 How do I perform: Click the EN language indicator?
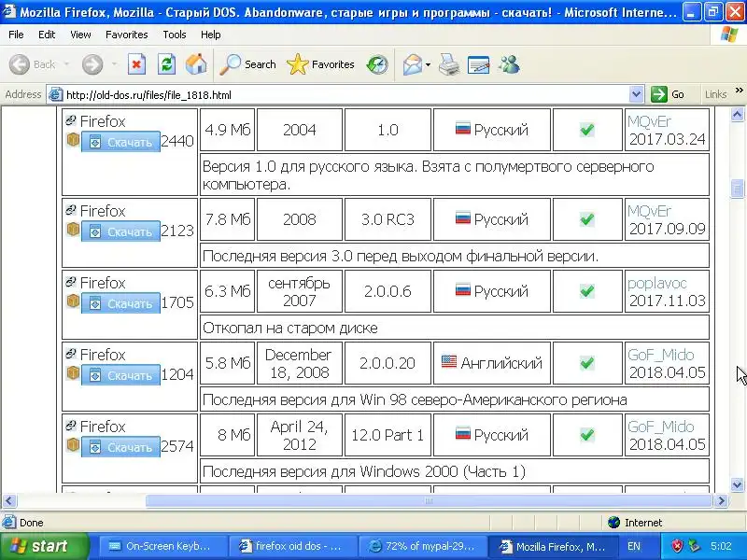634,546
